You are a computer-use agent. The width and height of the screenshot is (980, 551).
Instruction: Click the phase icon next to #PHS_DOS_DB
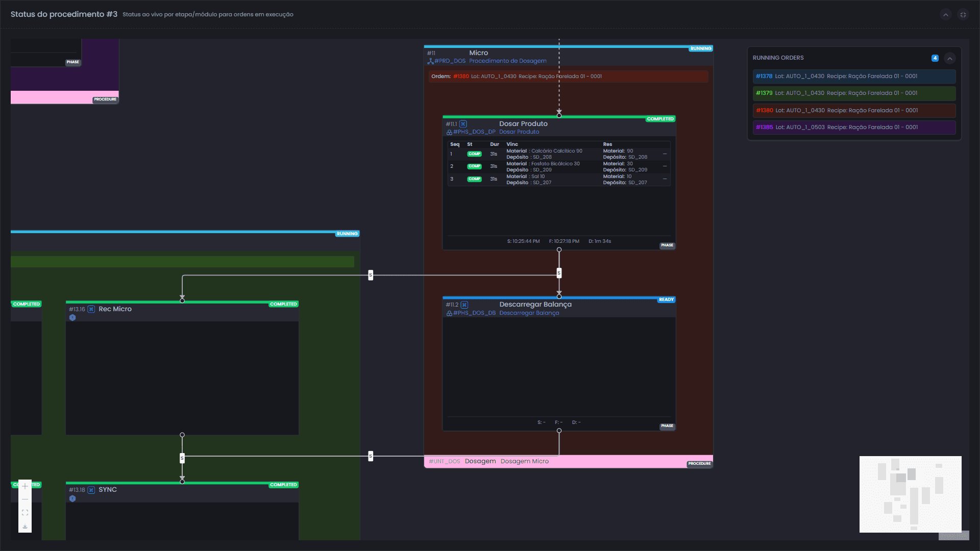(x=449, y=313)
